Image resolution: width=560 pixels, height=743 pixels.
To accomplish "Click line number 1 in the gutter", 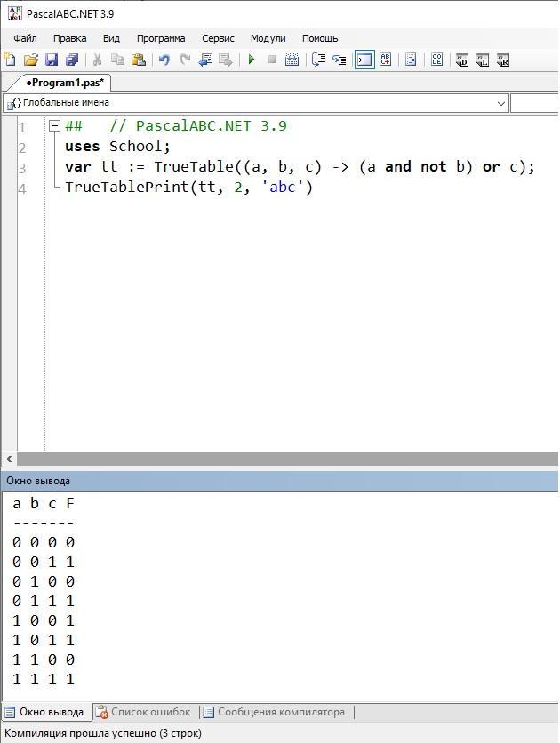I will [22, 127].
